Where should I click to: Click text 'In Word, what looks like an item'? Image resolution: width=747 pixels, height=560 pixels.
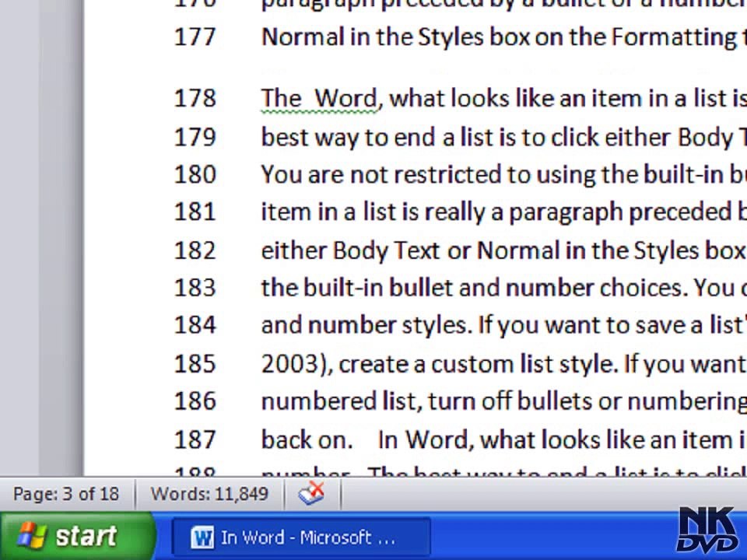[559, 440]
